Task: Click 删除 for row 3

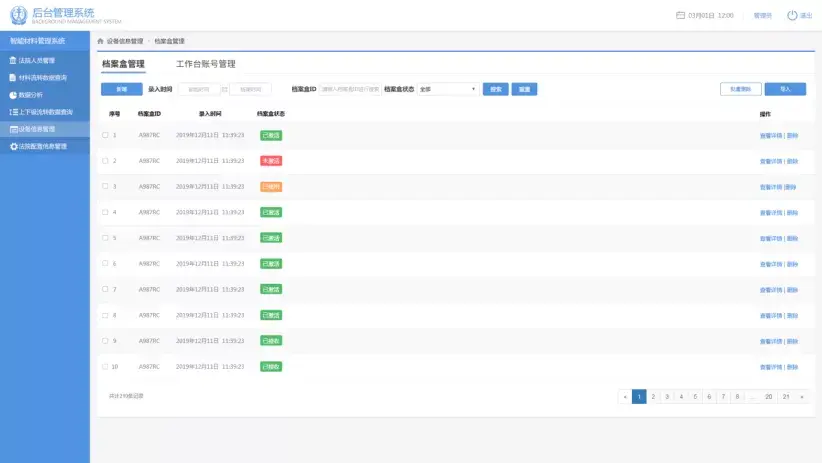Action: [x=791, y=187]
